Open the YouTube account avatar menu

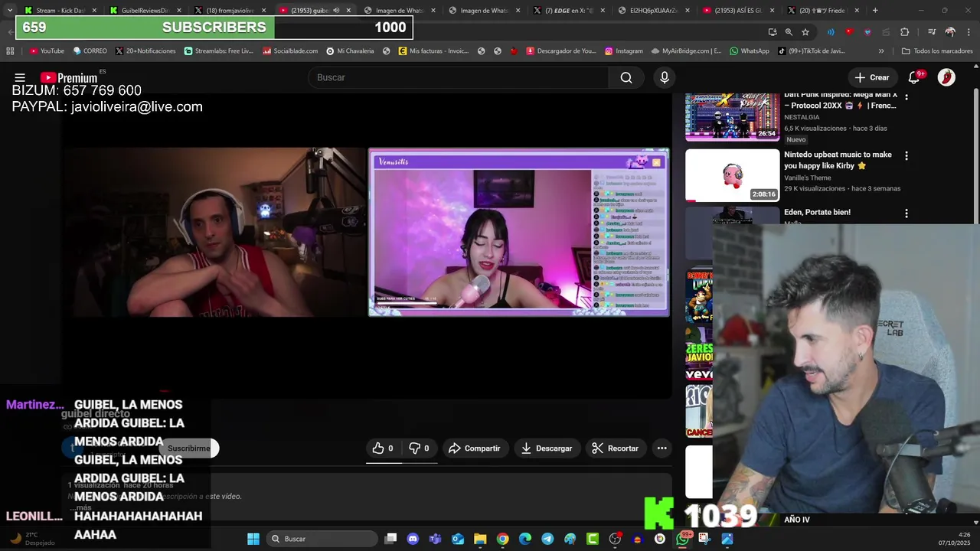coord(946,77)
